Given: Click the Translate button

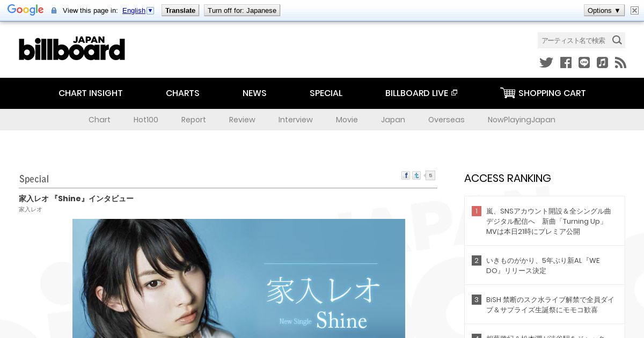Looking at the screenshot, I should (x=180, y=10).
